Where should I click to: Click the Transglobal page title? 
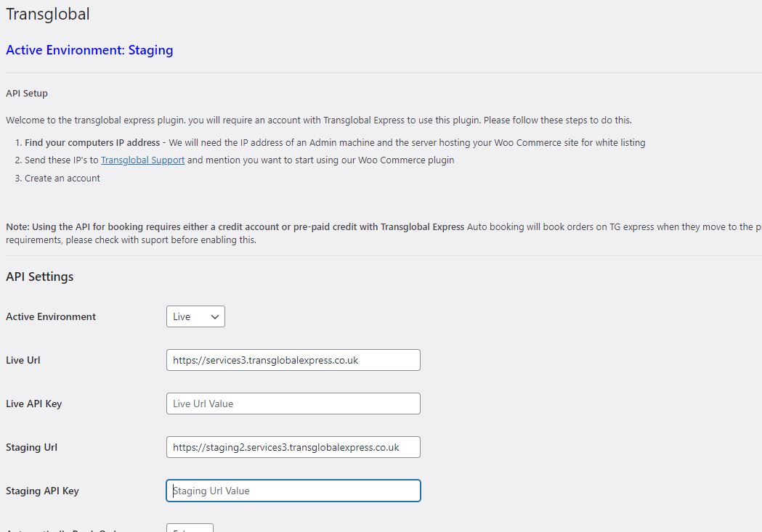pos(48,14)
